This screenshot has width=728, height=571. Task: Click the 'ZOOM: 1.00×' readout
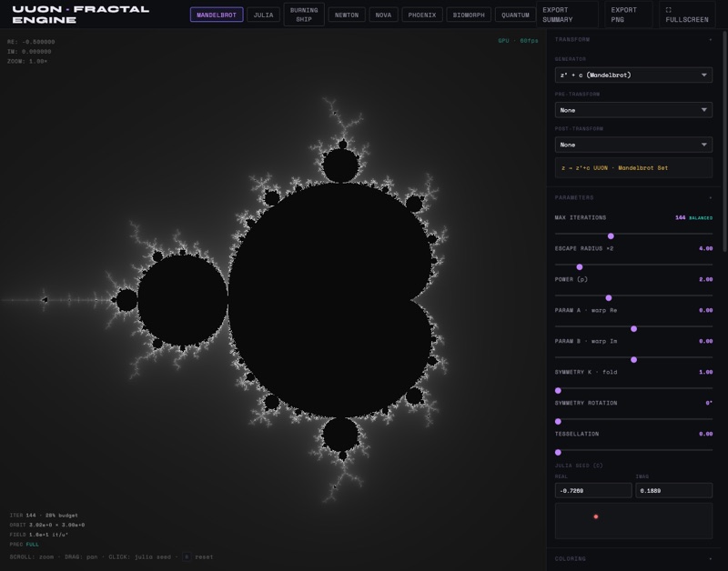[27, 61]
